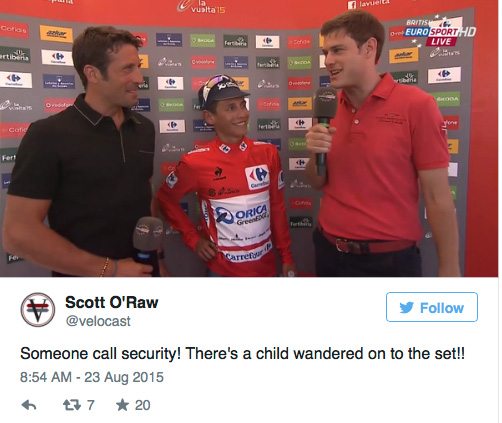
Task: Retweet using the retweet arrows icon
Action: tap(72, 405)
